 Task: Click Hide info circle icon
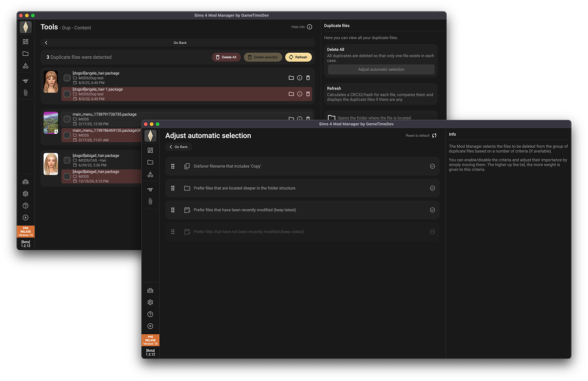coord(309,27)
